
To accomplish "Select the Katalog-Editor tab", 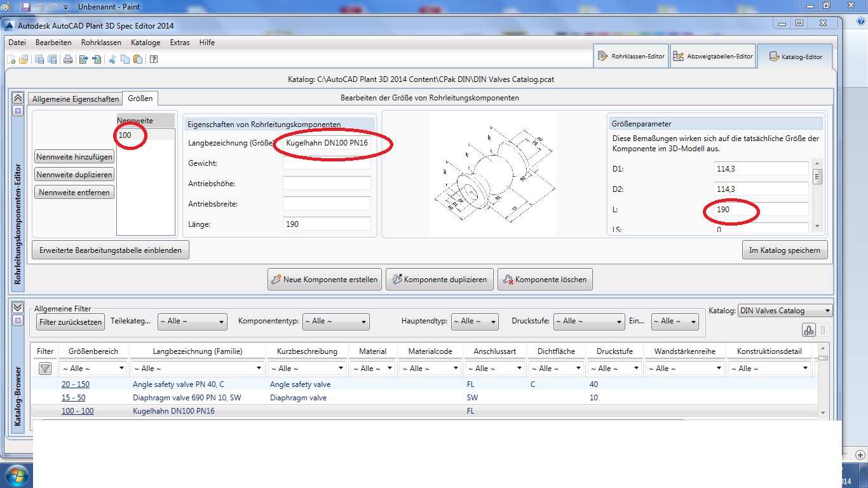I will click(x=795, y=57).
